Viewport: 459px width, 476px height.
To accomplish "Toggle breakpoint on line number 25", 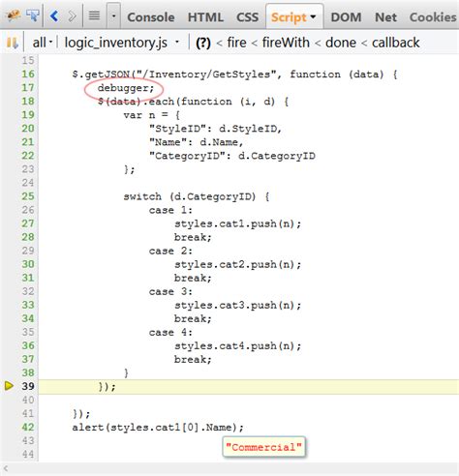I will tap(28, 196).
